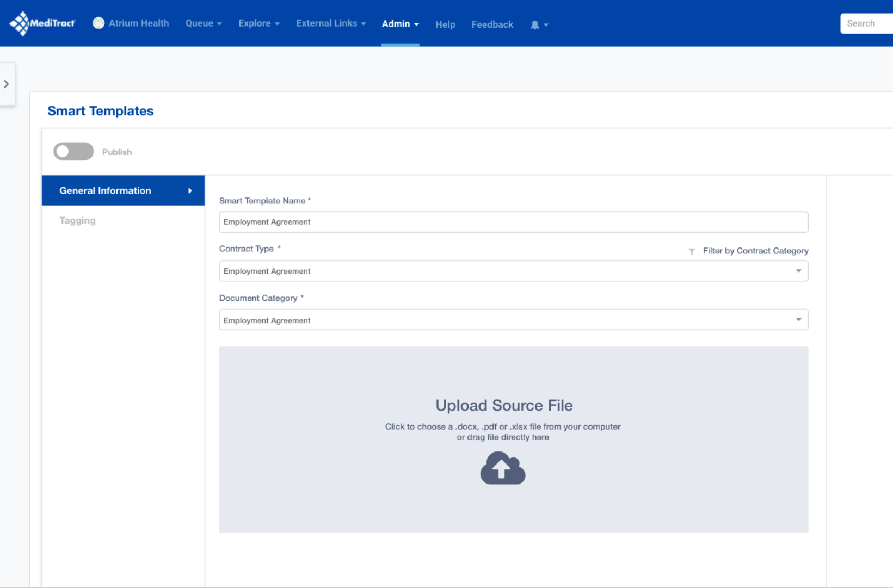Enable the Publish toggle

[x=73, y=151]
